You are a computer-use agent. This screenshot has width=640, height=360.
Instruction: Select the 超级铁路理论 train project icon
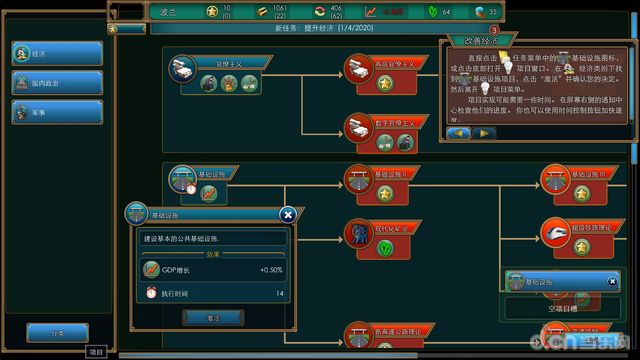click(x=555, y=232)
